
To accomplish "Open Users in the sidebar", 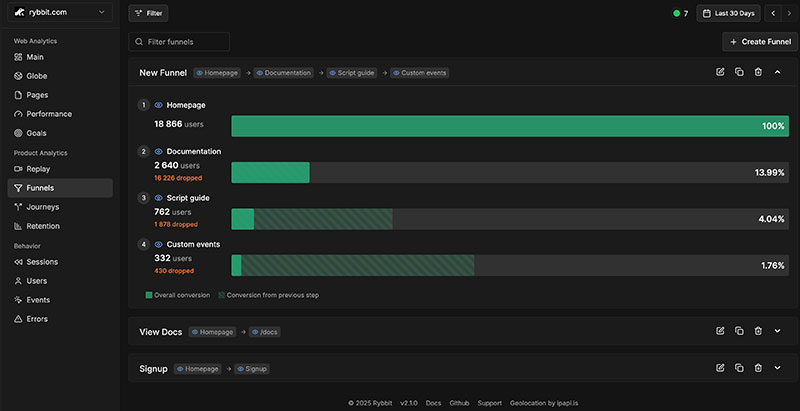I will (x=60, y=281).
